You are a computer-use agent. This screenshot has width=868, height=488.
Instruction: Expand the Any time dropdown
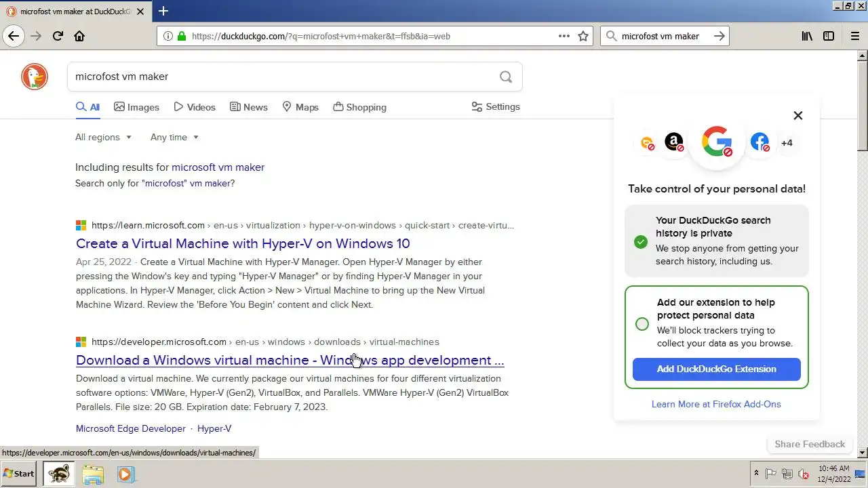tap(175, 137)
